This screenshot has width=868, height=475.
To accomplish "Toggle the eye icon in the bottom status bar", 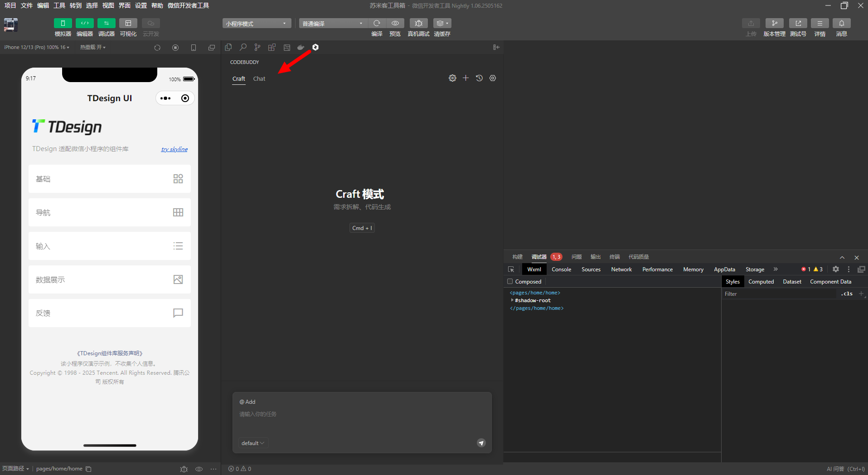I will pos(199,469).
